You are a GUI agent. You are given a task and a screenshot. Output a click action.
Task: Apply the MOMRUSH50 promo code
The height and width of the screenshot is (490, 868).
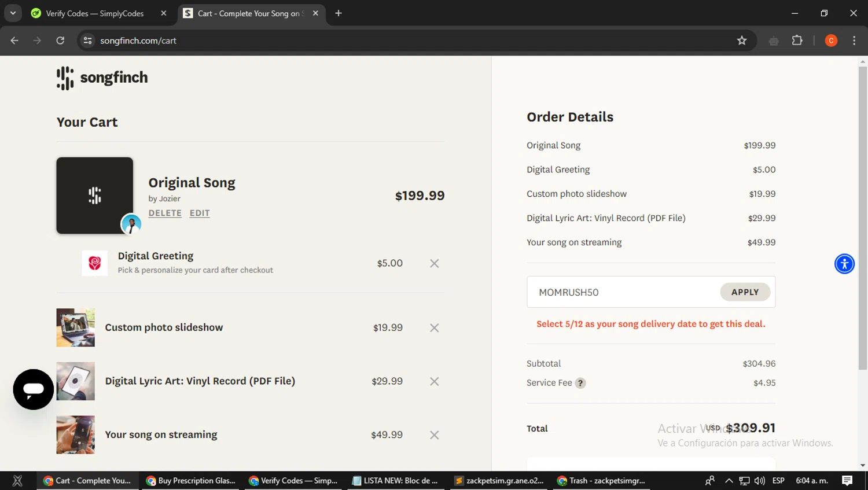coord(745,292)
